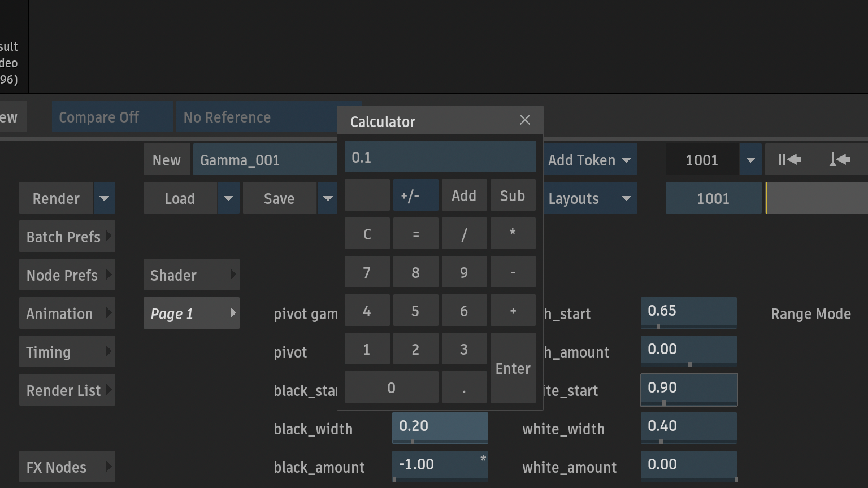Viewport: 868px width, 488px height.
Task: Click the calculator multiply key
Action: point(513,234)
